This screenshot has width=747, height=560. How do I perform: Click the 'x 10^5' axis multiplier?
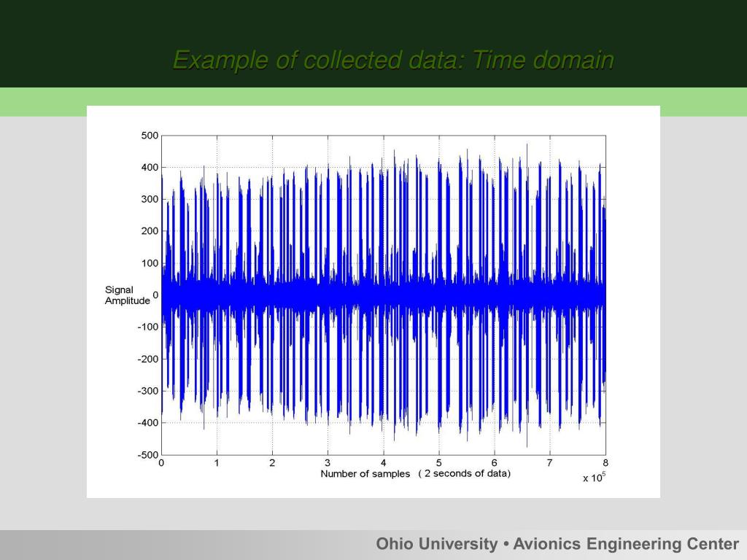click(x=594, y=477)
